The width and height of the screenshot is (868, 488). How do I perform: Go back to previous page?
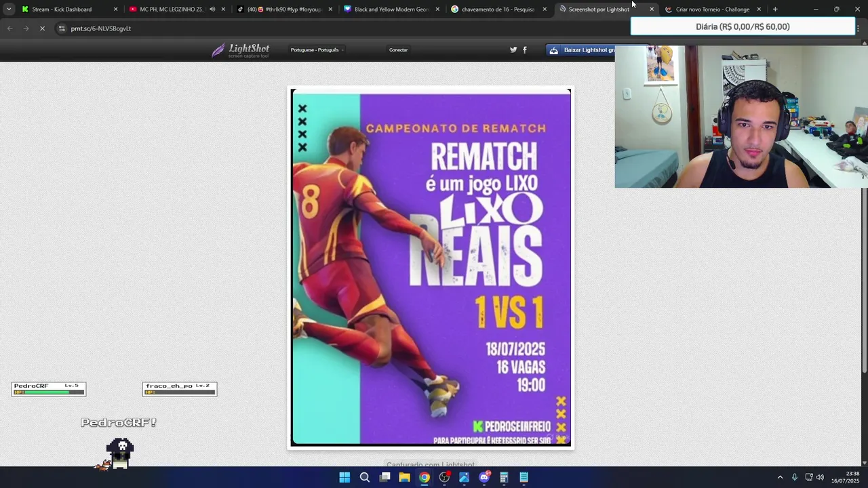pyautogui.click(x=9, y=28)
